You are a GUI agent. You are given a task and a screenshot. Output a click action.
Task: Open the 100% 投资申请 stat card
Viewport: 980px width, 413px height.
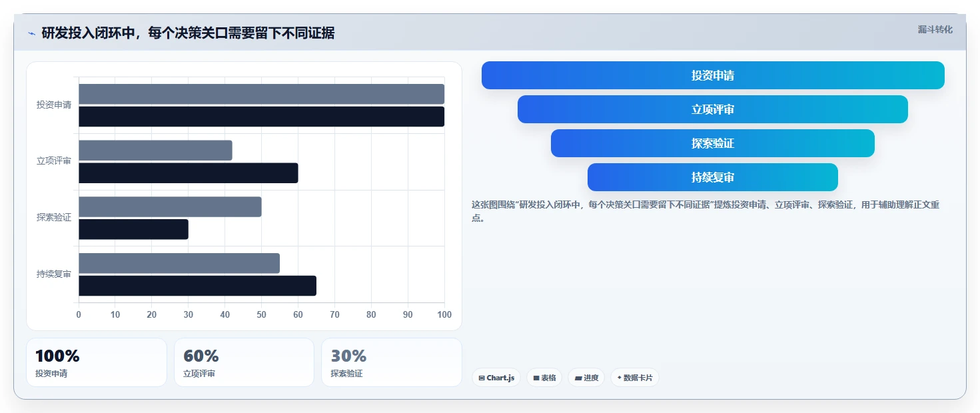coord(97,362)
